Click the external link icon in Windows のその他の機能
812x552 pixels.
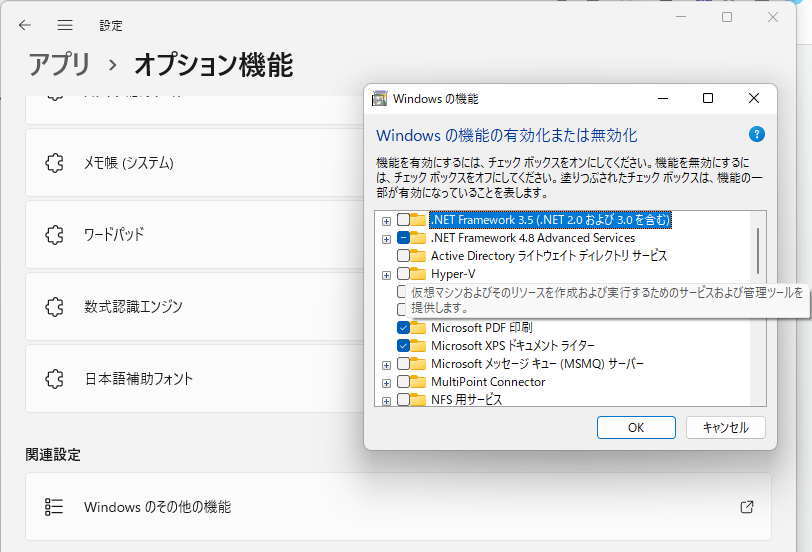pyautogui.click(x=747, y=507)
